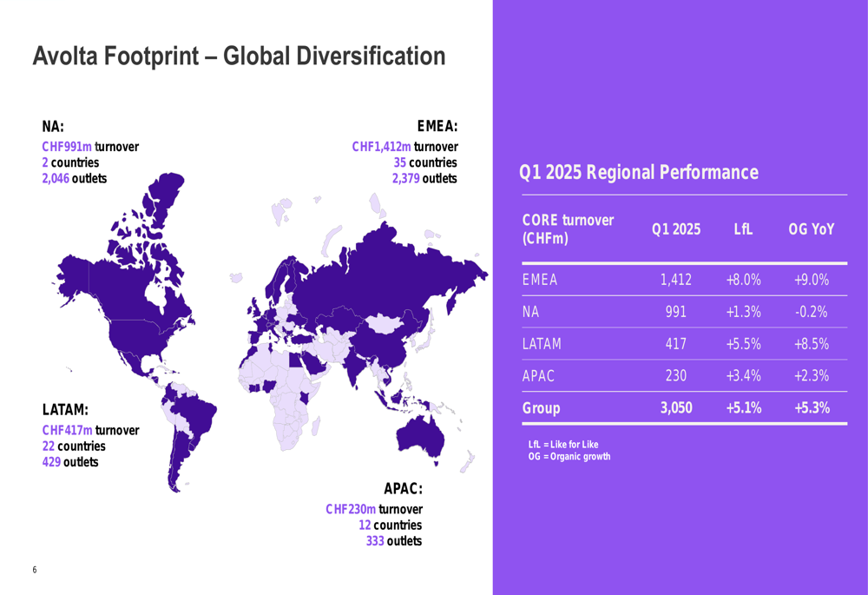Click the "2,379 outlets" figure
The height and width of the screenshot is (595, 868).
coord(424,178)
